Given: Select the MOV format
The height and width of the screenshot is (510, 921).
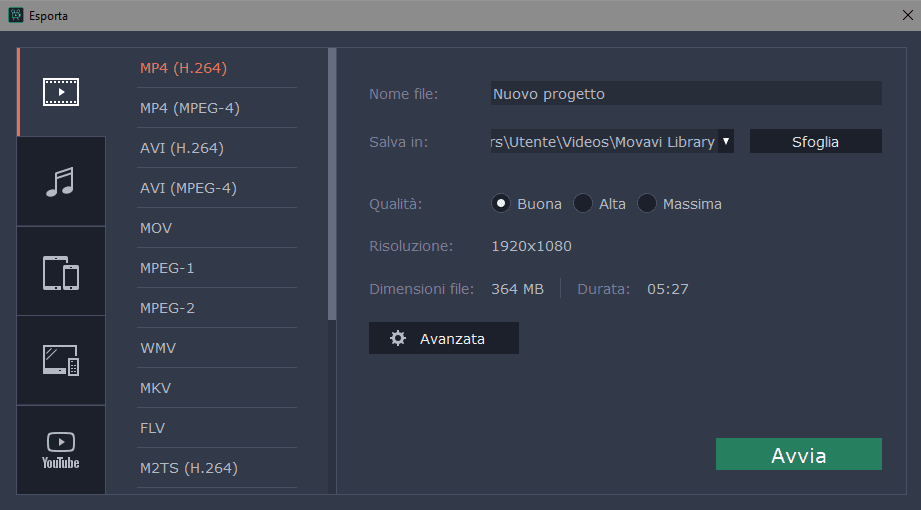Looking at the screenshot, I should (x=157, y=228).
